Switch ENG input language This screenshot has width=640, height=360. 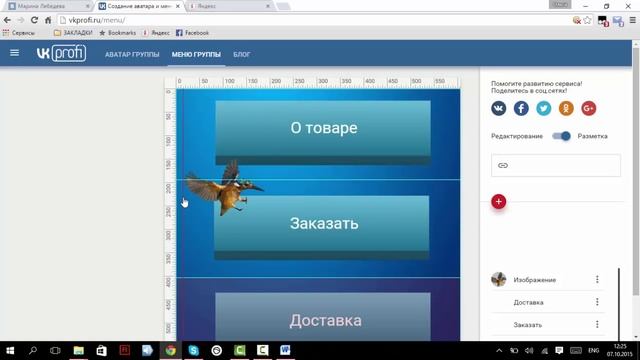[x=593, y=351]
